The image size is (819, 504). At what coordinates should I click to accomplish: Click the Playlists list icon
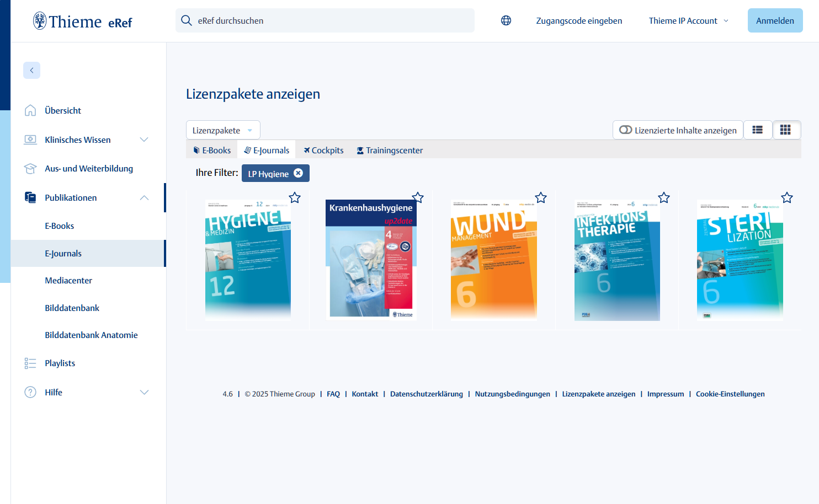point(30,363)
